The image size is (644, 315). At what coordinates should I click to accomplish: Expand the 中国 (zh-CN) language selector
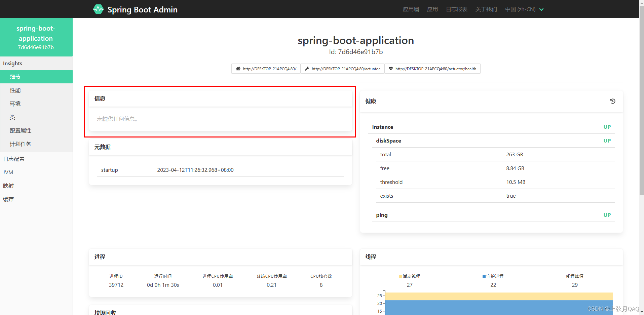(524, 9)
